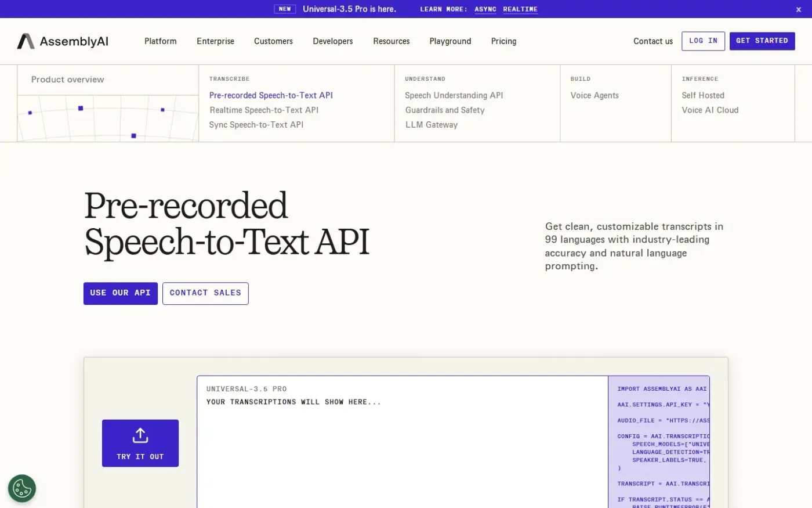Screen dimensions: 812x508
Task: Open the Product overview card
Action: coord(108,103)
